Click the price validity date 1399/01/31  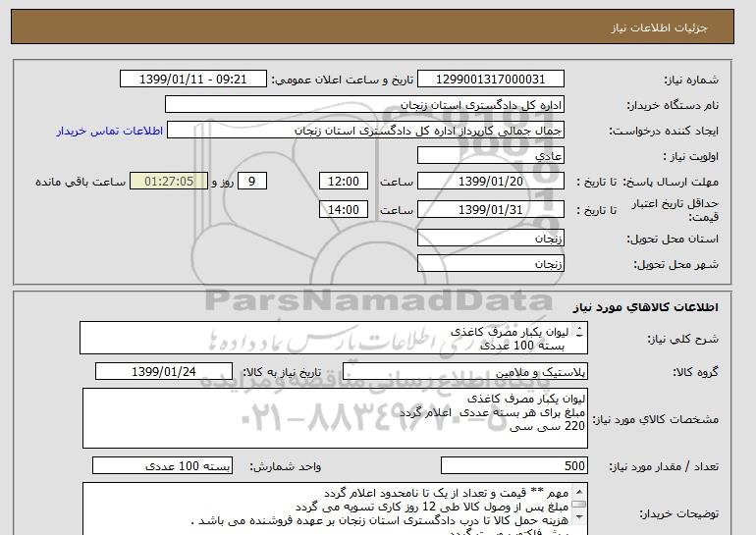click(490, 210)
